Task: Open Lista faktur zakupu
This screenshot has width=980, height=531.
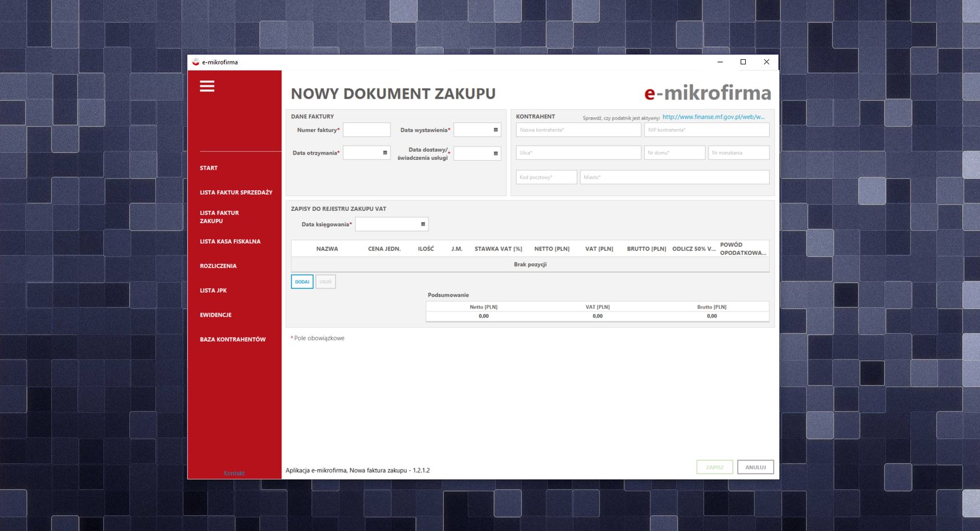Action: click(x=219, y=217)
